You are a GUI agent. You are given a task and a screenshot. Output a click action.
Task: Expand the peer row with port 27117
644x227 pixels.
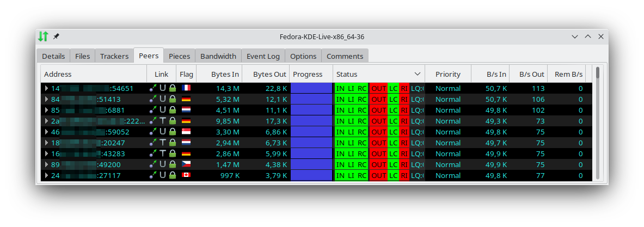46,175
